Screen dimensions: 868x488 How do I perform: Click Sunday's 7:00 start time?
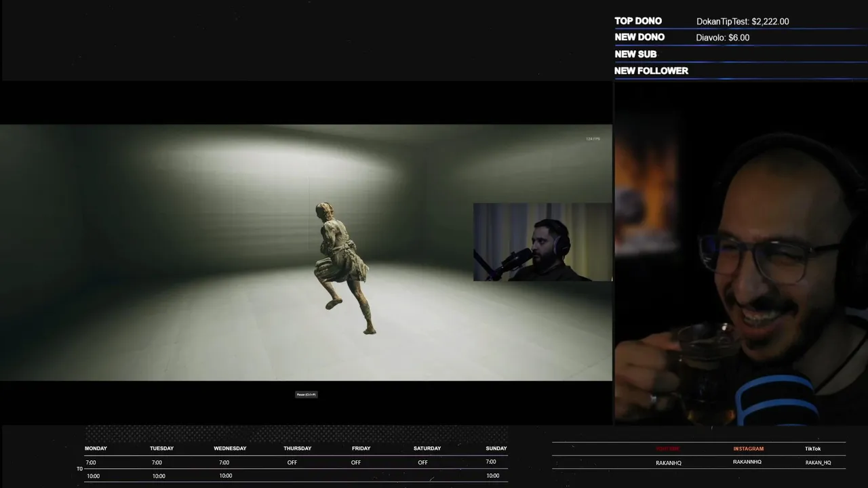[491, 462]
